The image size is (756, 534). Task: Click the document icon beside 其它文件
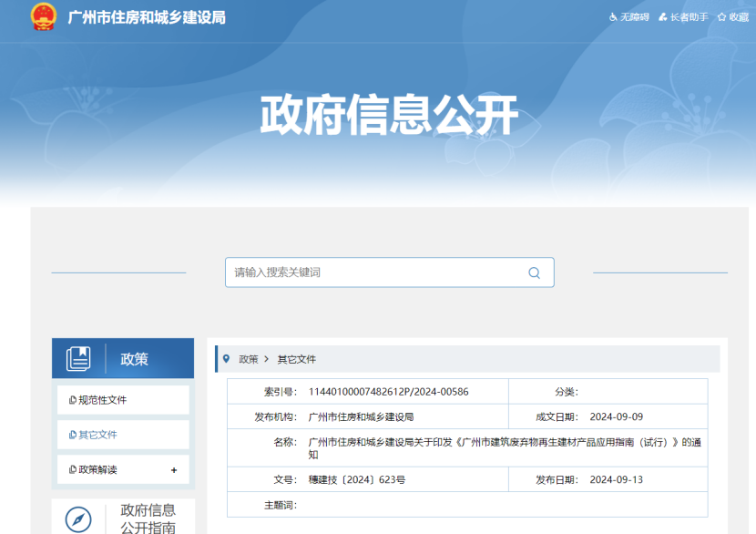coord(72,435)
